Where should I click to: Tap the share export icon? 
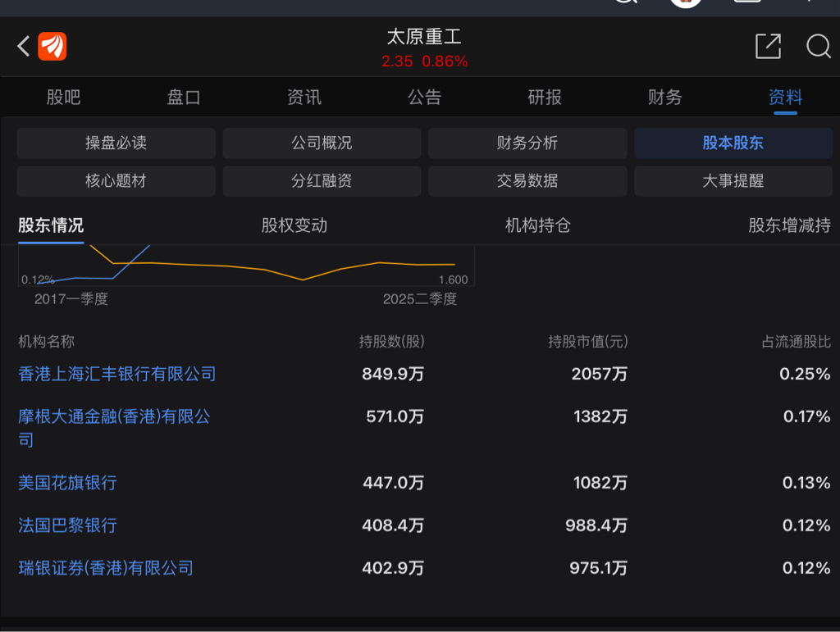tap(768, 46)
